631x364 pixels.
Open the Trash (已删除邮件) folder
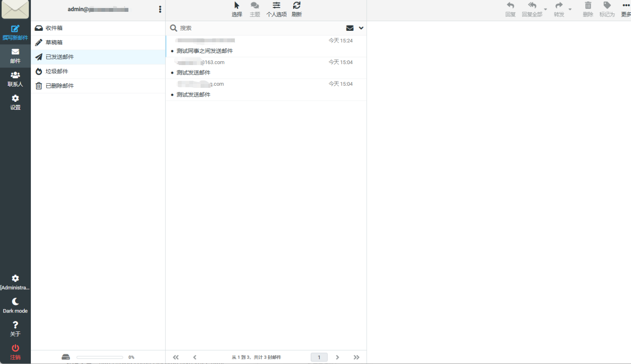tap(98, 85)
